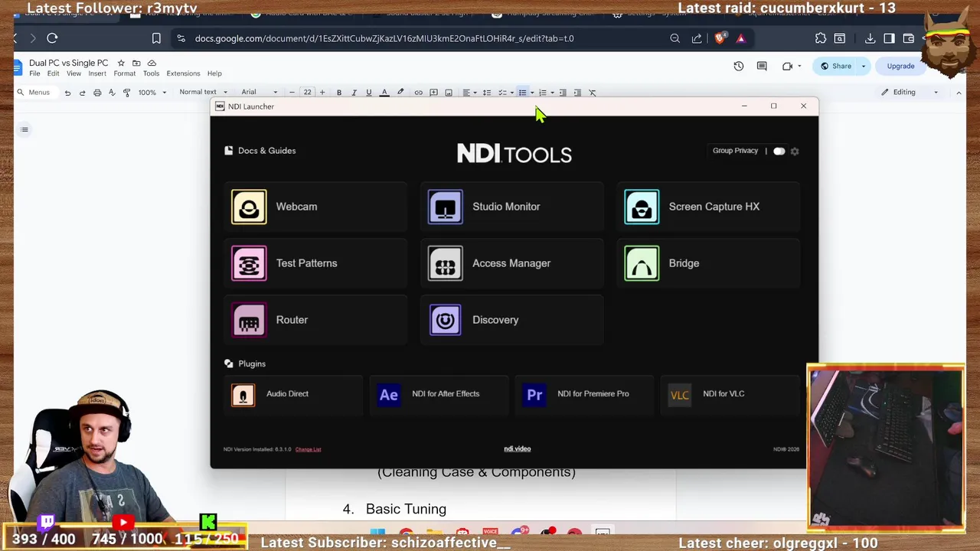Screen dimensions: 980x551
Task: Open NDI Access Manager
Action: pos(511,263)
